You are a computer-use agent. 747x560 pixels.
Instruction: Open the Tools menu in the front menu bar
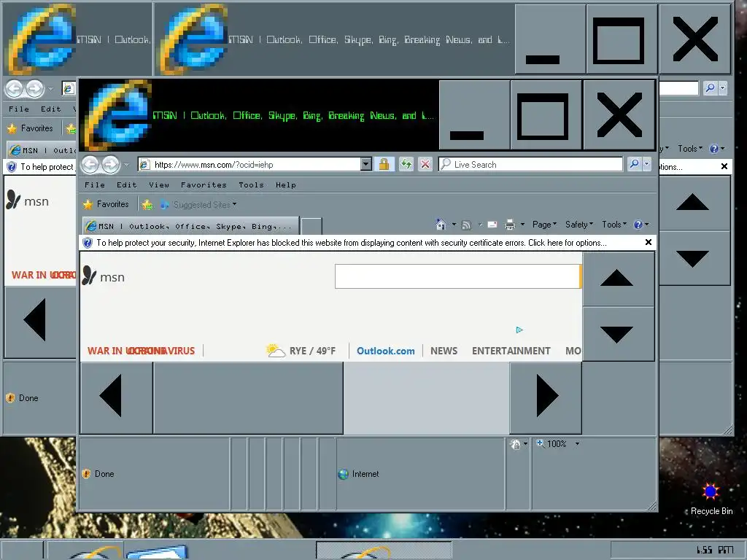point(251,184)
